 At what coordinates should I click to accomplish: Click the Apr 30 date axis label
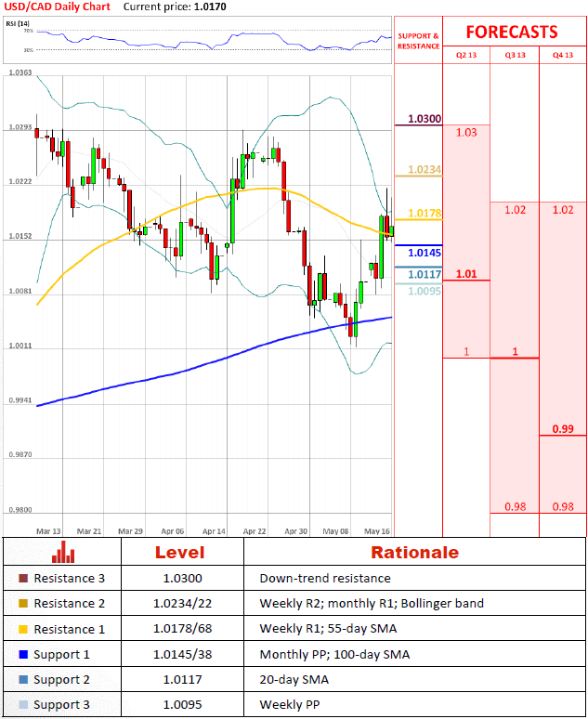(295, 531)
